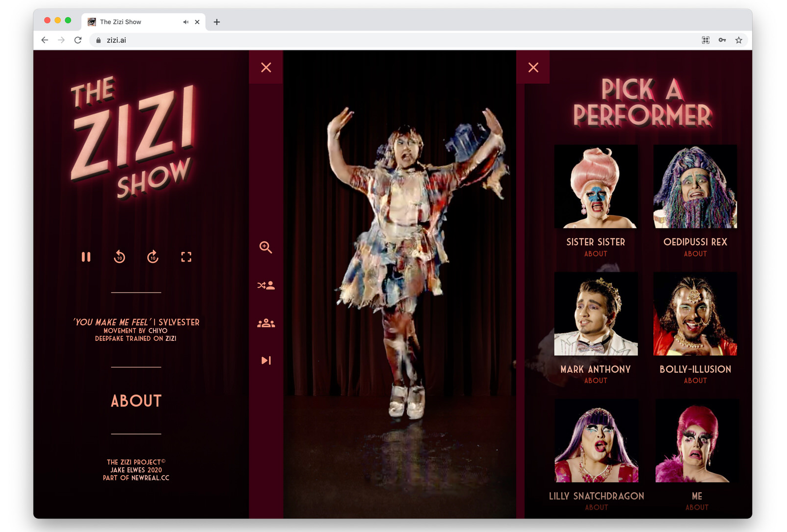Select Bolly-Illusion performer thumbnail
This screenshot has height=532, width=787.
[695, 314]
